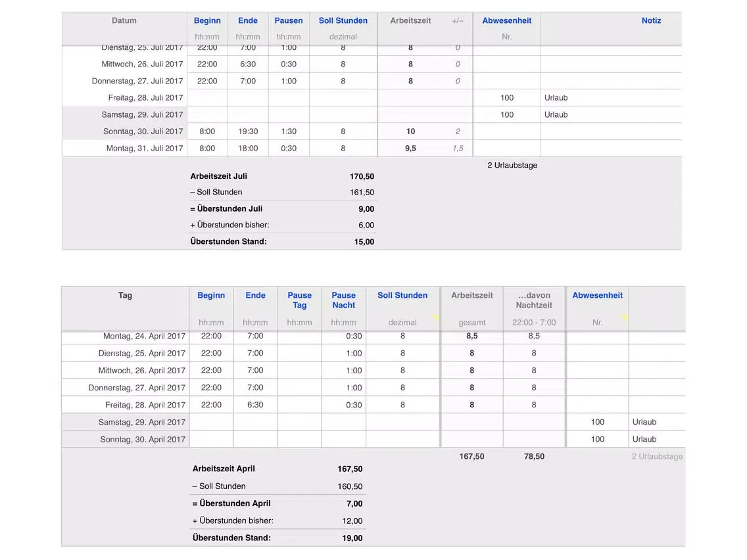Click the Ende header in the April table
The image size is (747, 560).
(255, 295)
